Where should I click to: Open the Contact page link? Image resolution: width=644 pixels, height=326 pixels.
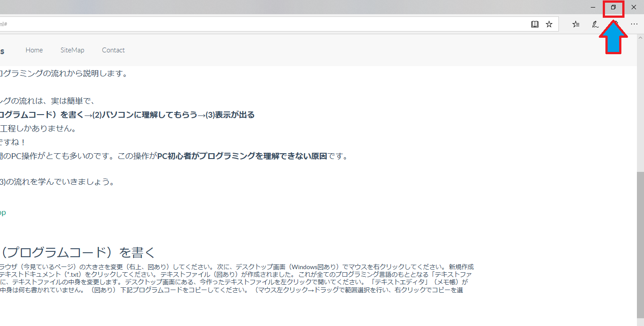pos(113,50)
